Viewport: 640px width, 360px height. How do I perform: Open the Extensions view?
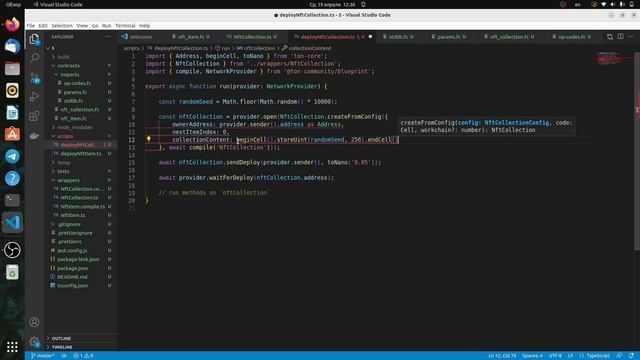(34, 116)
